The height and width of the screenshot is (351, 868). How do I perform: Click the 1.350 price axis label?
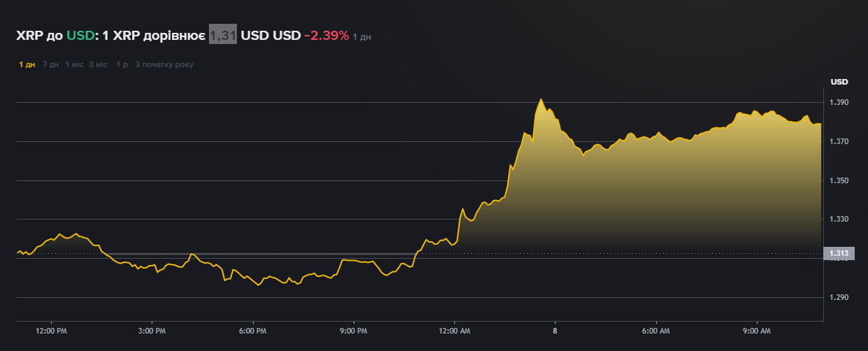[839, 181]
